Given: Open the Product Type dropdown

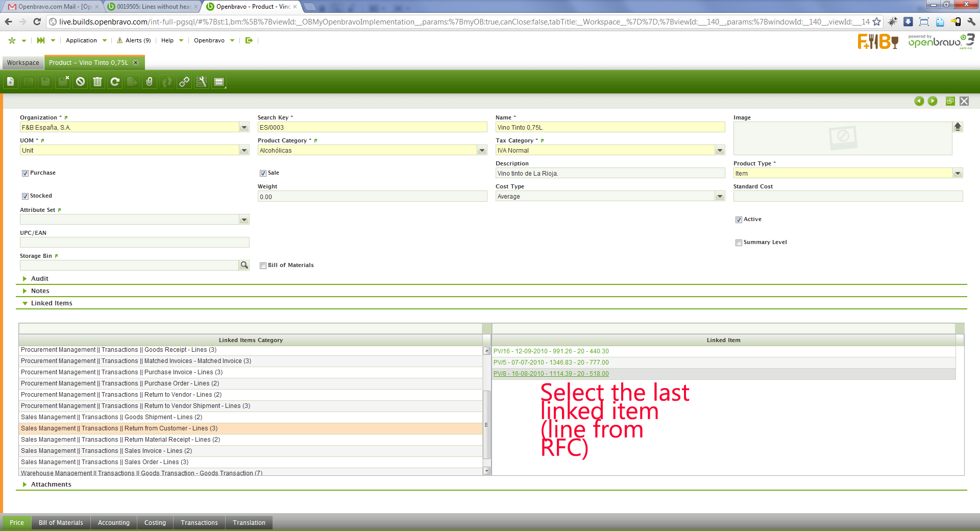Looking at the screenshot, I should (958, 173).
